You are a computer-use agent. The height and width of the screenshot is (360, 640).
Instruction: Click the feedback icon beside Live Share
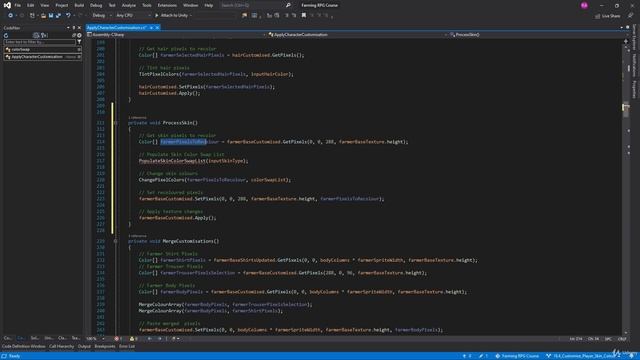631,16
